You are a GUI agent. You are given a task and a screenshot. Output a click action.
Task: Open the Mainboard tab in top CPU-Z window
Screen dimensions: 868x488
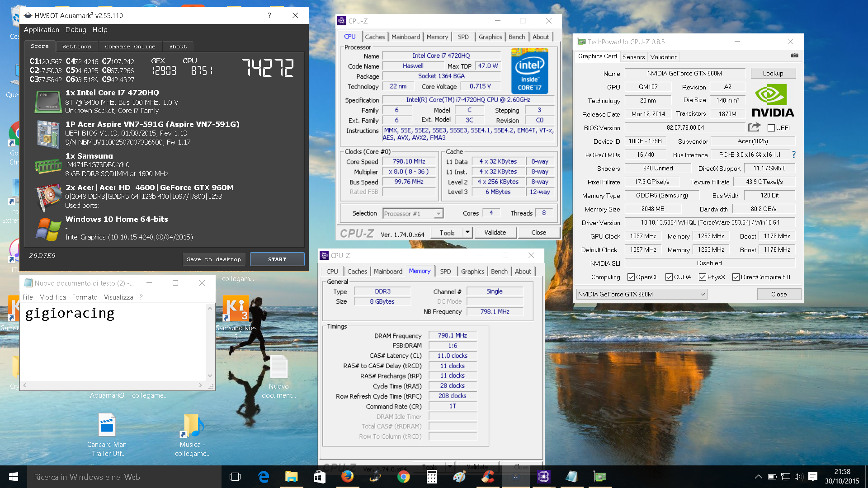(406, 37)
